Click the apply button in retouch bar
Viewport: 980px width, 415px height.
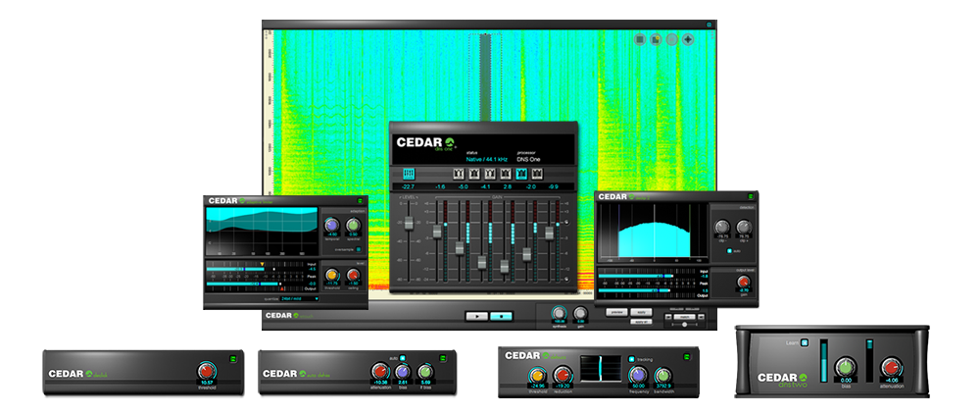[x=641, y=312]
